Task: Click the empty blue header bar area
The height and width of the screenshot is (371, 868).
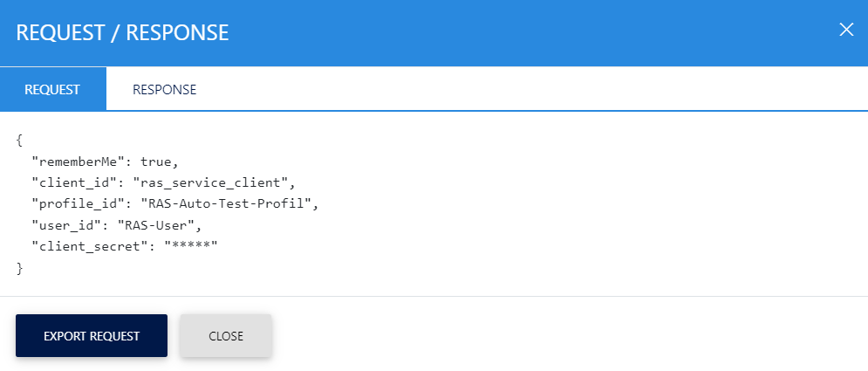Action: [x=523, y=33]
